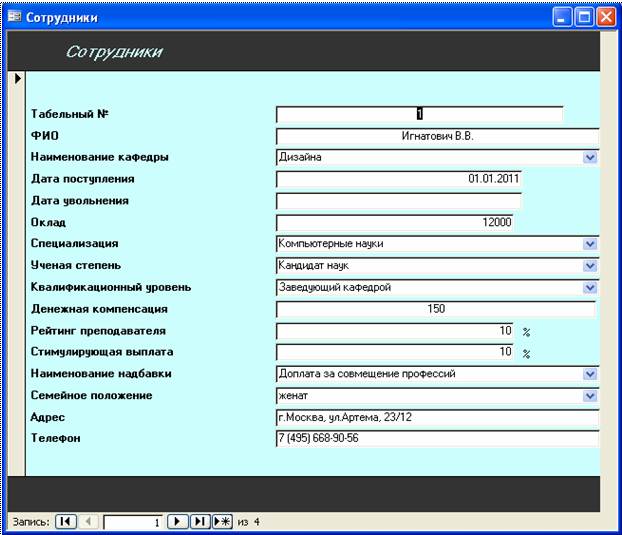622x535 pixels.
Task: Click the form icon in title bar
Action: pos(15,17)
